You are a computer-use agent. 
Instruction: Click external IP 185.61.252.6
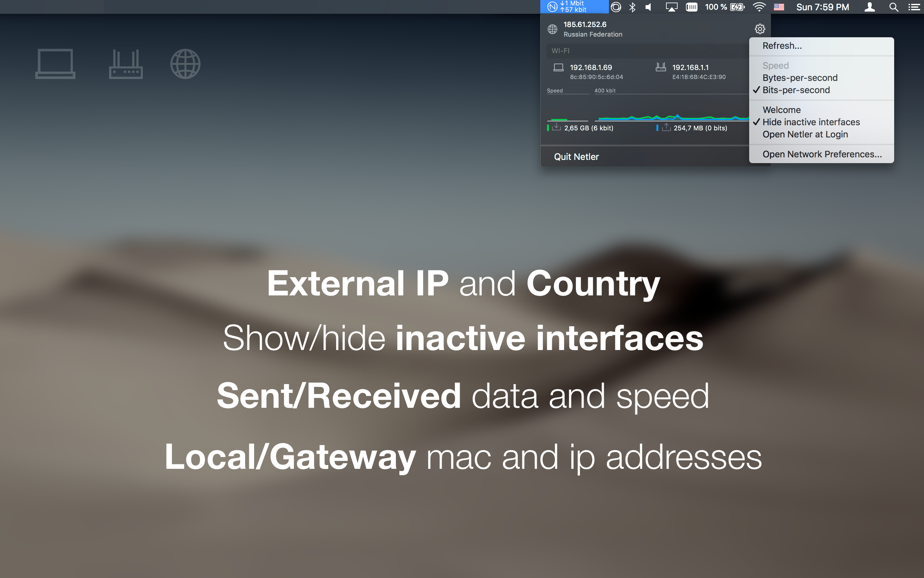[x=585, y=24]
